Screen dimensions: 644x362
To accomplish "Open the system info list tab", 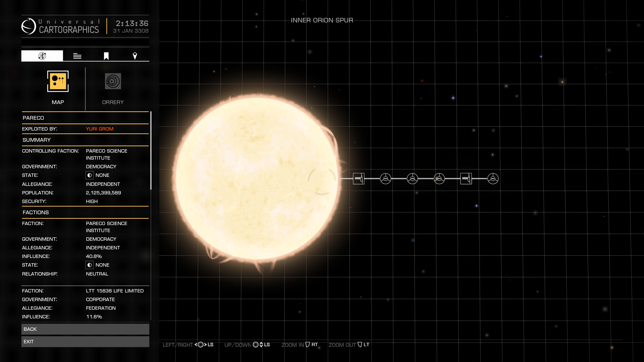I will point(77,56).
